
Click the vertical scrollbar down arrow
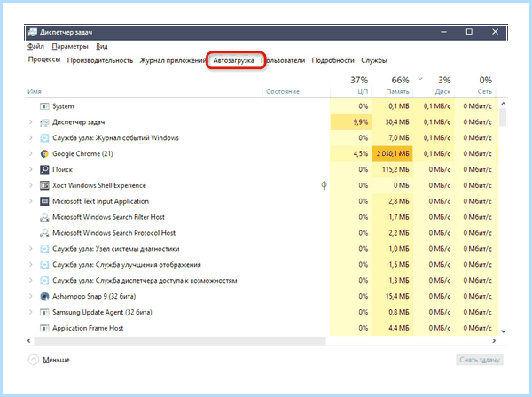pyautogui.click(x=504, y=331)
